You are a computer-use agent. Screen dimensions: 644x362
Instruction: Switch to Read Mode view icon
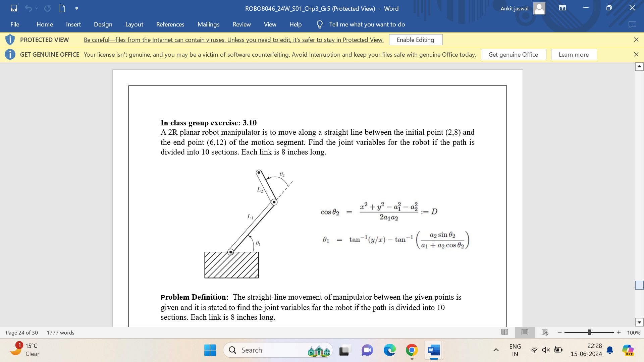click(x=504, y=332)
